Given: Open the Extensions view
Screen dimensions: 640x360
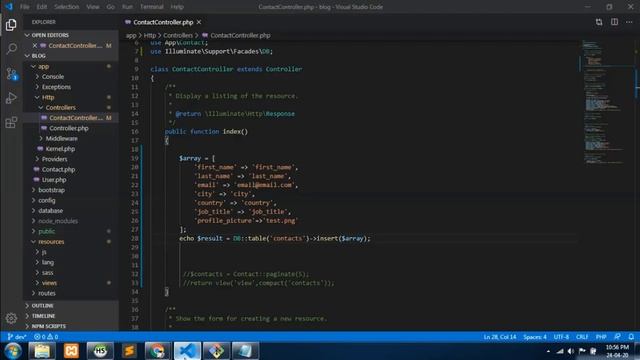Looking at the screenshot, I should (11, 122).
